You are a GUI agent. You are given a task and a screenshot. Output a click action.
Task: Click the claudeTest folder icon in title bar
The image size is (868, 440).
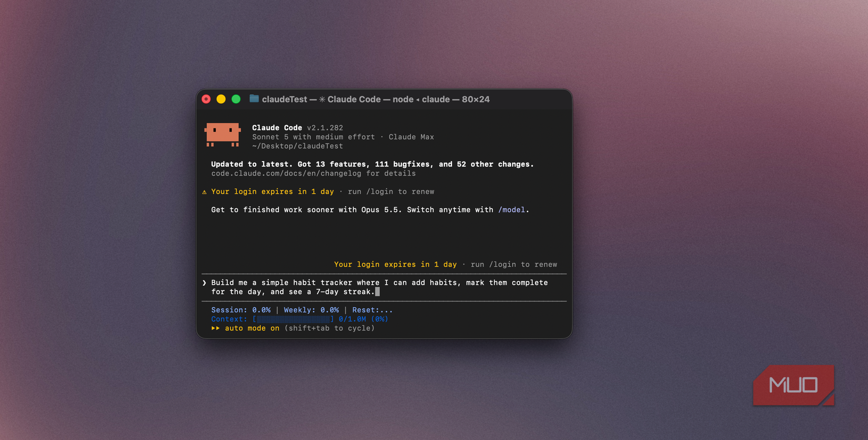point(254,99)
